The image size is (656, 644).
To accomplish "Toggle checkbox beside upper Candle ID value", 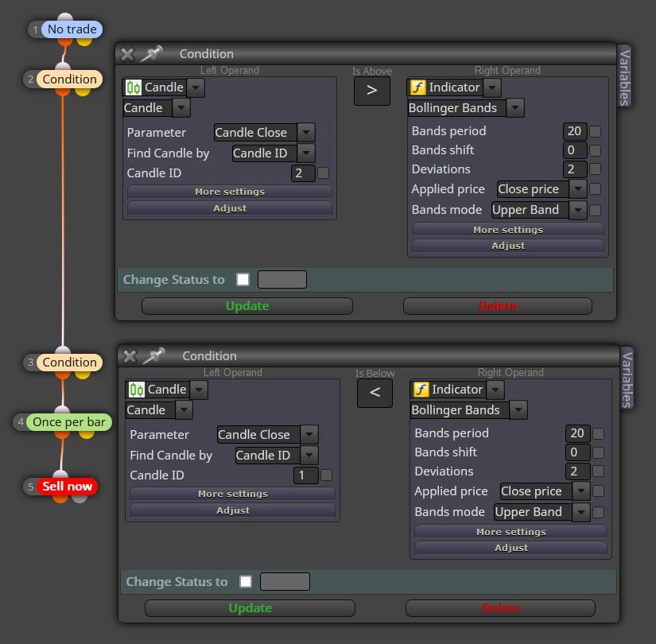I will [323, 173].
